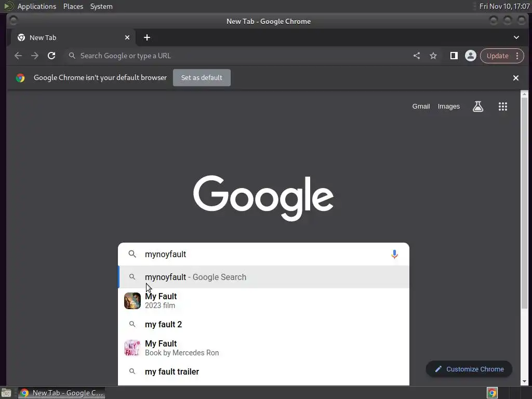The image size is (532, 399).
Task: Open Search Labs flask icon
Action: point(478,107)
